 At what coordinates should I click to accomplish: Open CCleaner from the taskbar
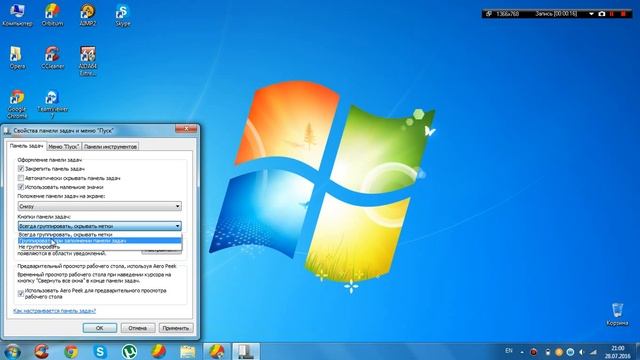[x=41, y=351]
